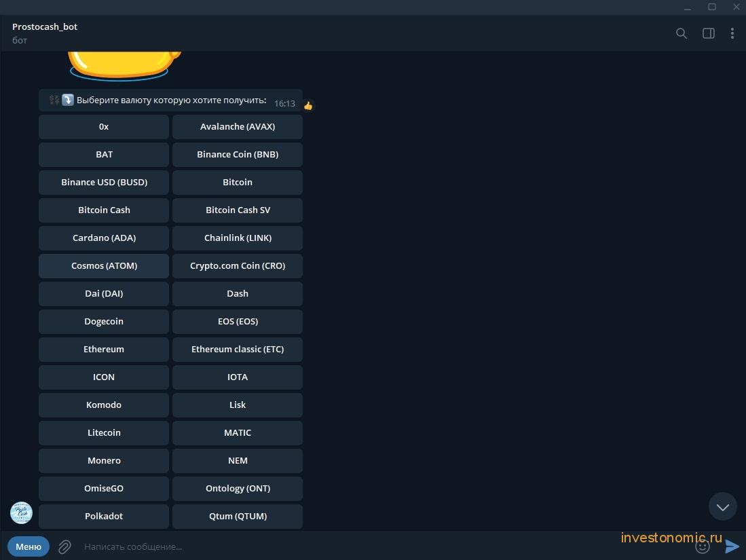Click the Выберите валюту message text
Viewport: 746px width, 560px height.
click(x=171, y=100)
